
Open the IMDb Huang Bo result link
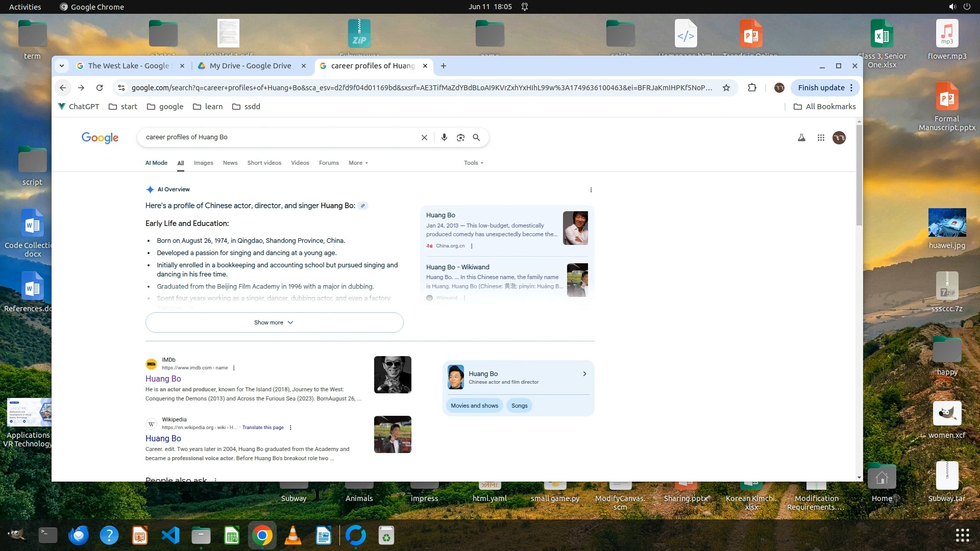click(163, 379)
